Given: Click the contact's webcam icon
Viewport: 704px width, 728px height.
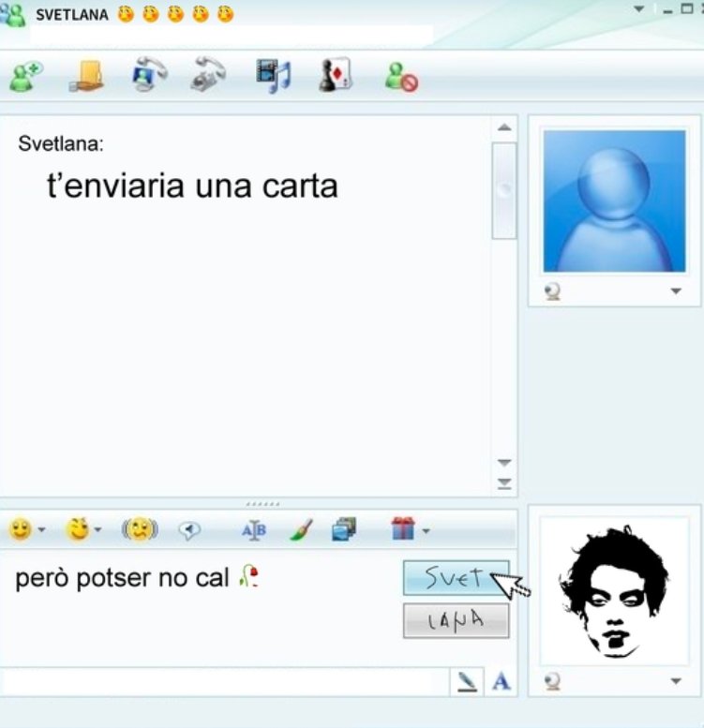Looking at the screenshot, I should [552, 291].
